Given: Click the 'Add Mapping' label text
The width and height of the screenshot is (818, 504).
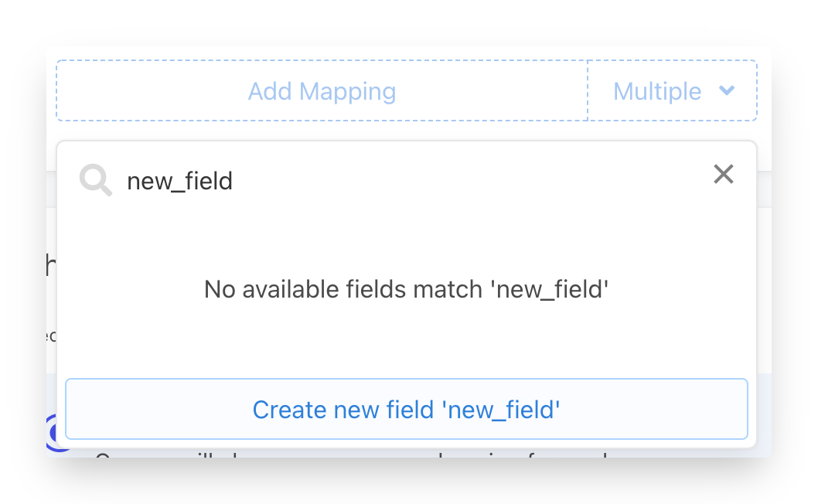Looking at the screenshot, I should (x=322, y=91).
